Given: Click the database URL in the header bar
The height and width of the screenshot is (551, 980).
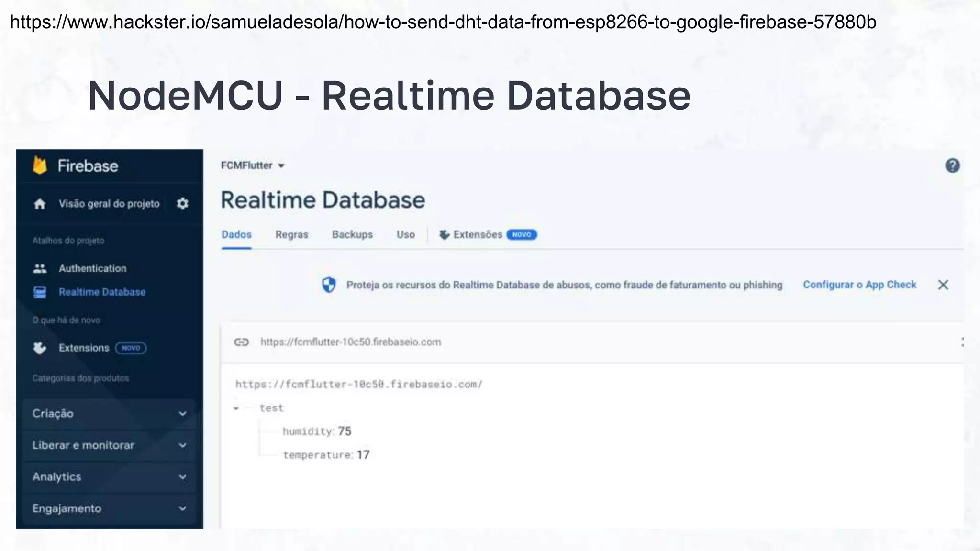Looking at the screenshot, I should (x=351, y=342).
